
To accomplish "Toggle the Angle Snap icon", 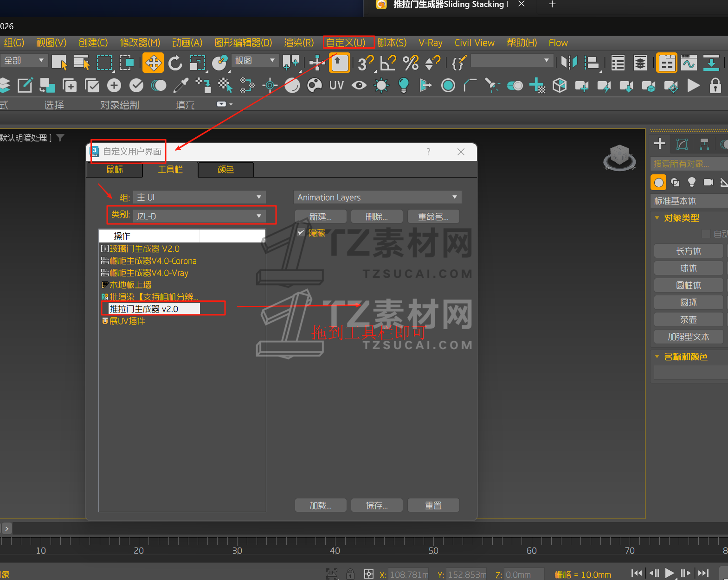I will click(x=388, y=63).
